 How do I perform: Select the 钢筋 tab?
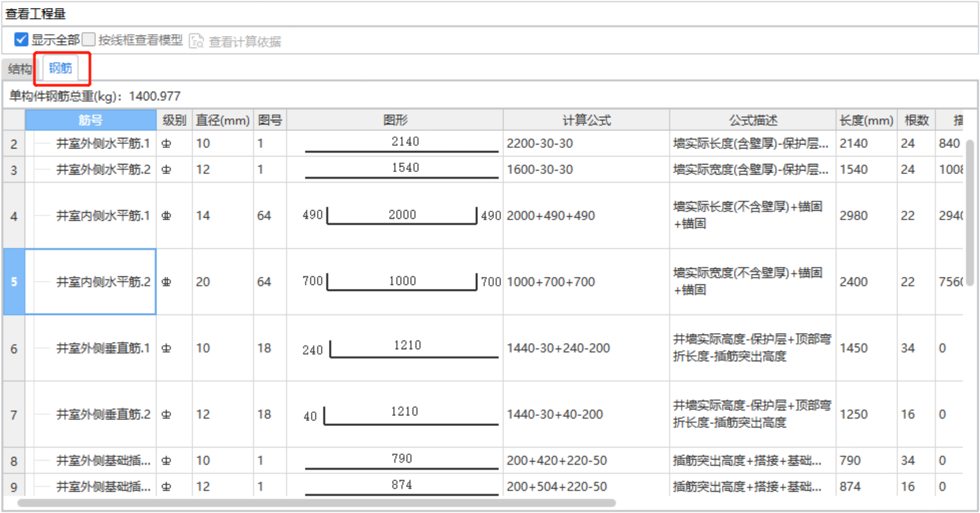60,68
